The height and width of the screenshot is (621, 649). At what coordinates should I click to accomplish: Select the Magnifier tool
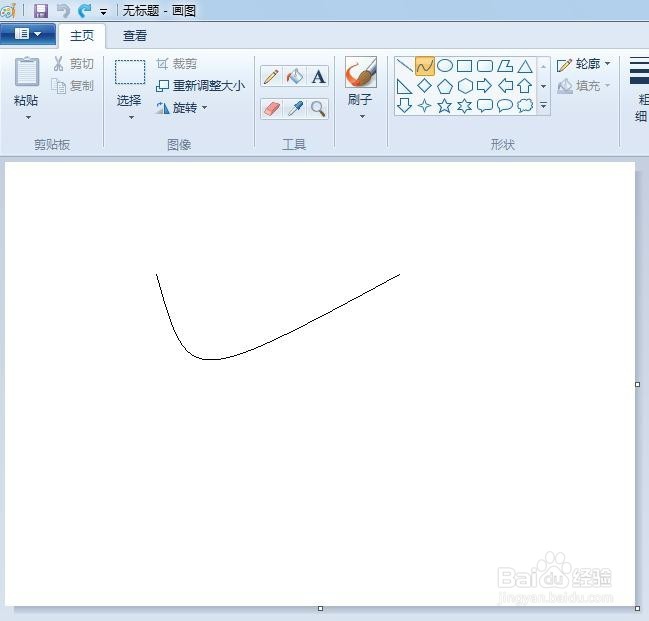pyautogui.click(x=318, y=109)
